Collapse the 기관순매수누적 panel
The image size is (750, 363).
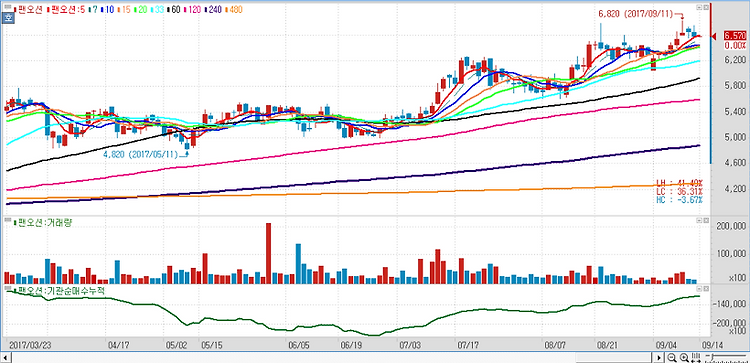click(699, 289)
